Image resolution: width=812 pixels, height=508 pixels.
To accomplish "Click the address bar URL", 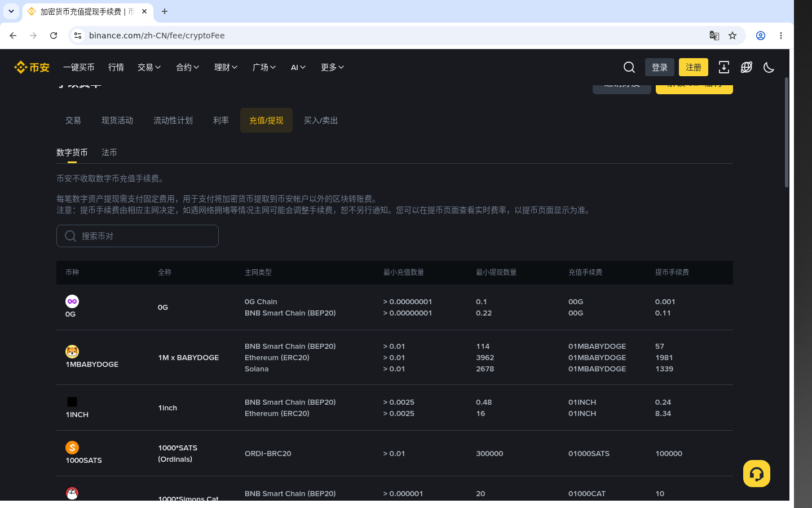I will 157,36.
